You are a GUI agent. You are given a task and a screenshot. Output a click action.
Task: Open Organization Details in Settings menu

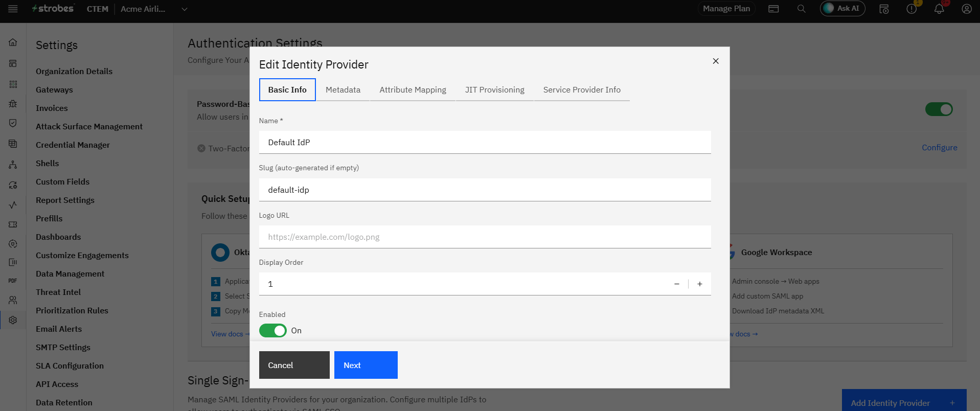click(74, 72)
